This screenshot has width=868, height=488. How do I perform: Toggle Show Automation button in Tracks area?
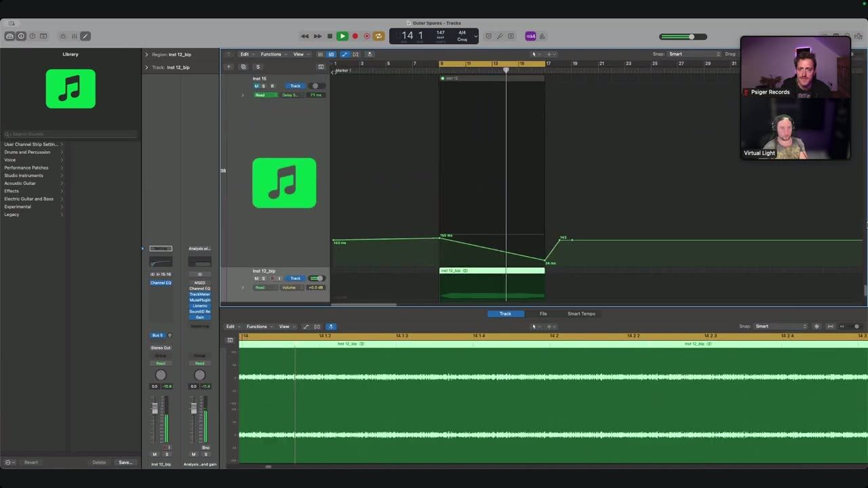[x=344, y=54]
